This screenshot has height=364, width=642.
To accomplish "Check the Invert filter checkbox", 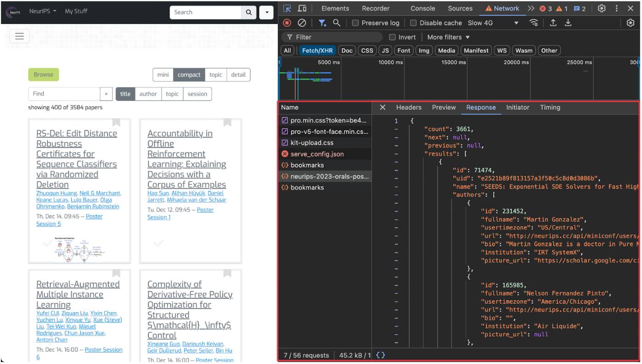I will pos(392,37).
